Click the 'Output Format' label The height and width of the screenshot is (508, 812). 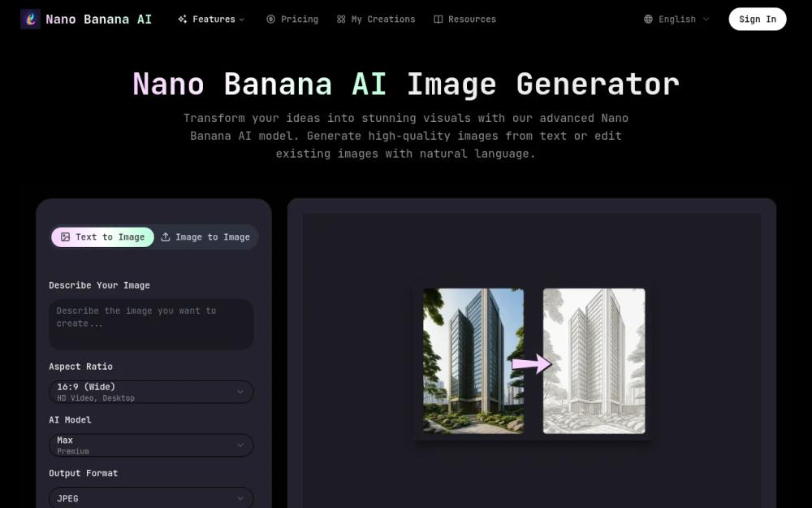84,473
